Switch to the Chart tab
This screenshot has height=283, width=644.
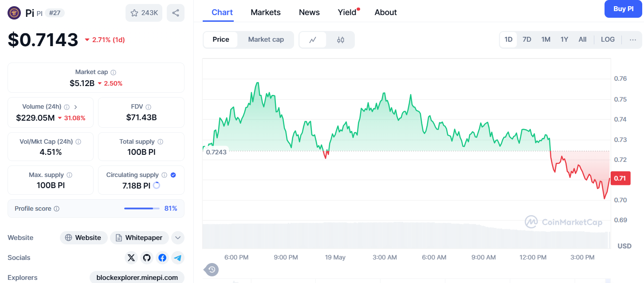(222, 12)
